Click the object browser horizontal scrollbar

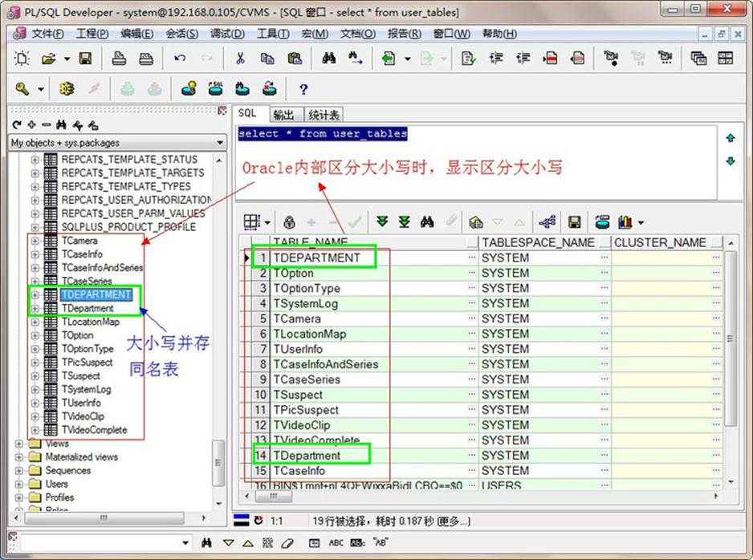point(104,518)
